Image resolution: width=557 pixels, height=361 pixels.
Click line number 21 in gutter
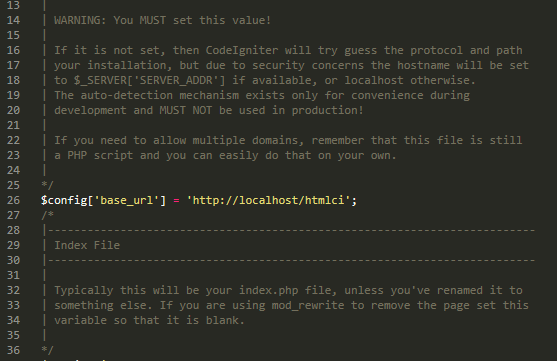pos(13,125)
